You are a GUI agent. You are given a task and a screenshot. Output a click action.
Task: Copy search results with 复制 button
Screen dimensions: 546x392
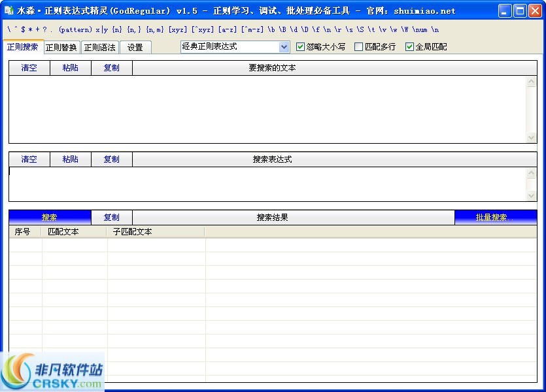(111, 218)
